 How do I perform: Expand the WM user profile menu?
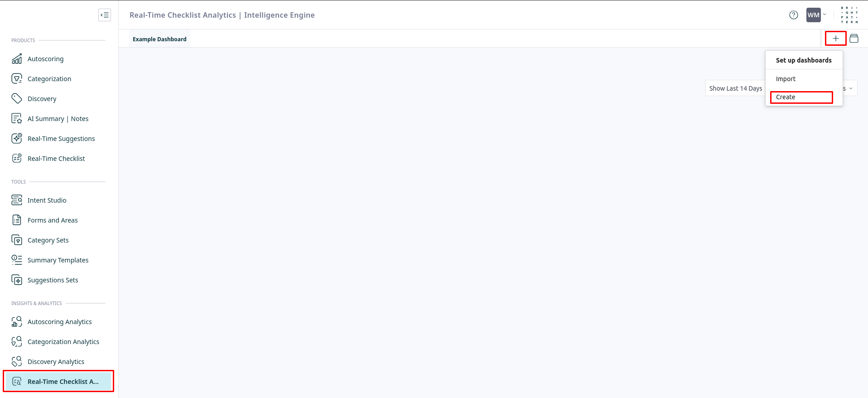tap(816, 15)
